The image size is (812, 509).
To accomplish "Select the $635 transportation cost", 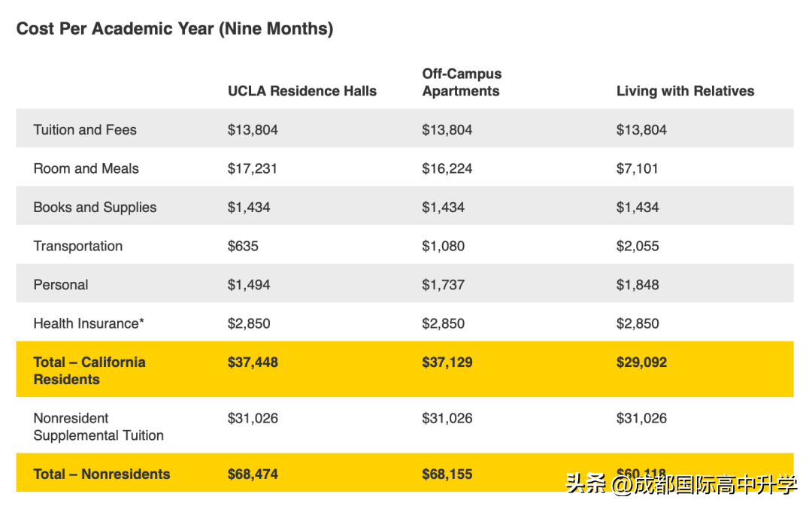I will (243, 247).
